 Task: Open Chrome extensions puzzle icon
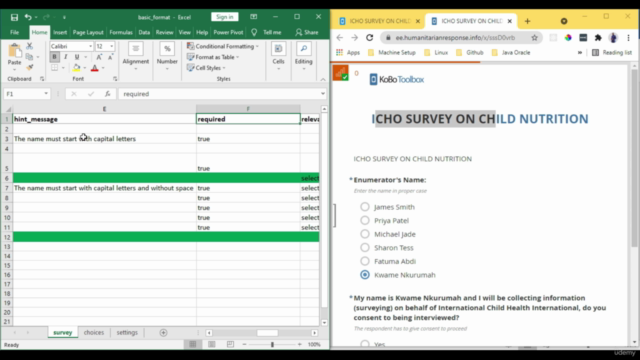[598, 38]
